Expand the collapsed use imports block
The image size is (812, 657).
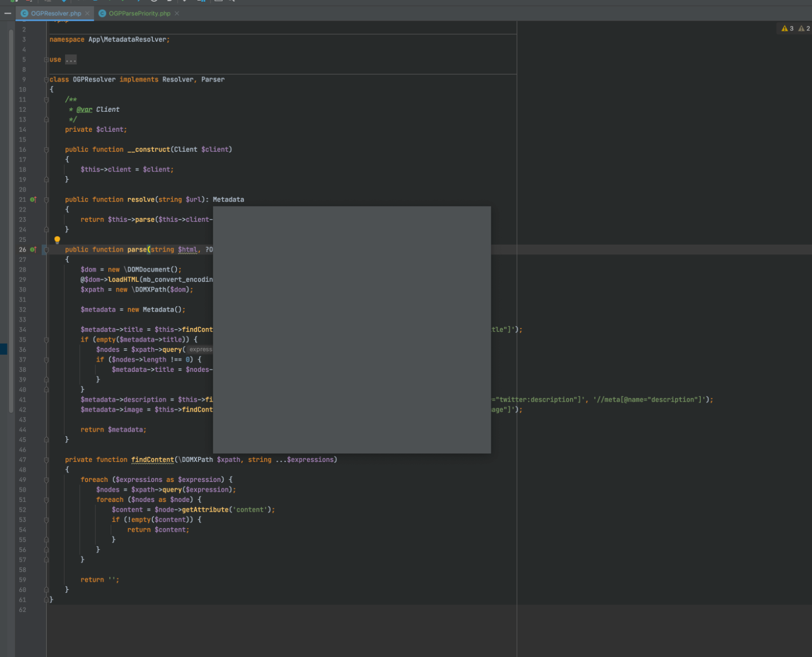(46, 60)
